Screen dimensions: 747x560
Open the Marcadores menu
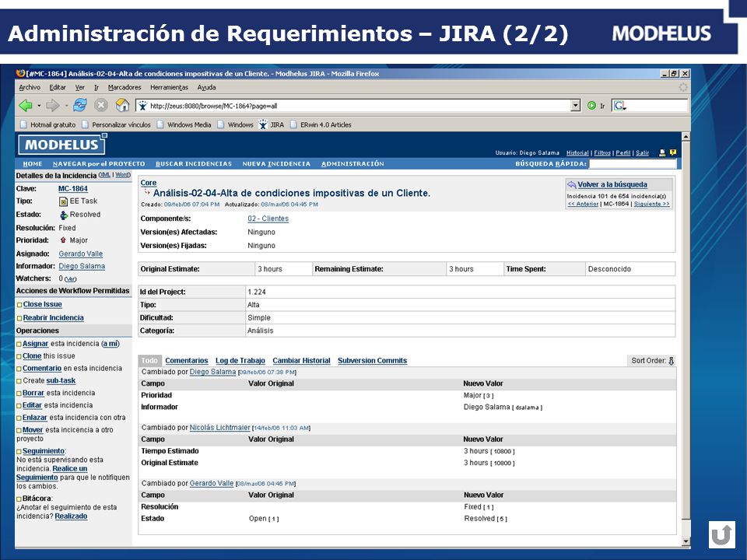(124, 88)
